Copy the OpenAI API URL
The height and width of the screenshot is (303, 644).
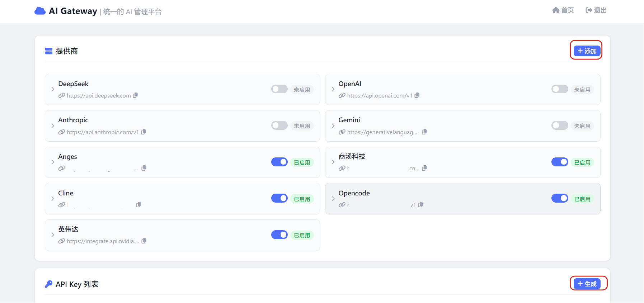417,95
